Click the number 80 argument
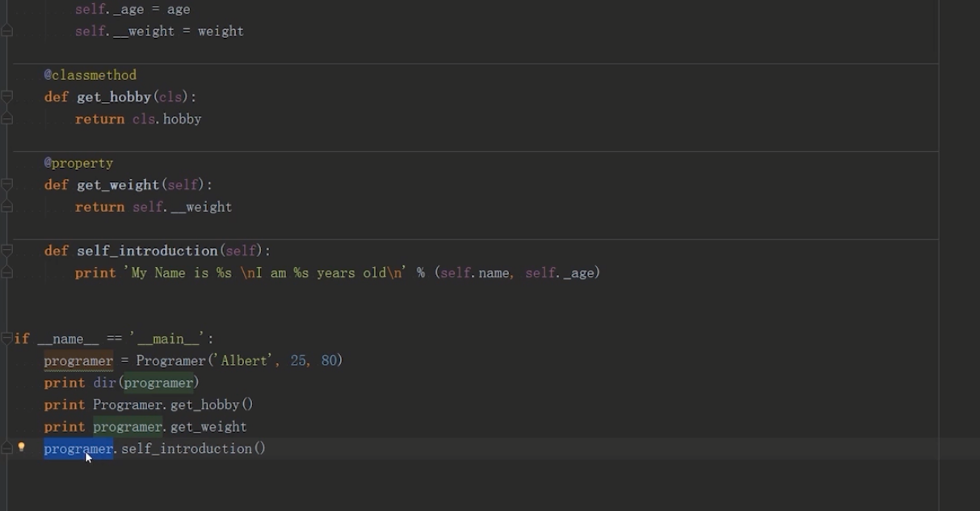This screenshot has width=980, height=511. 329,361
